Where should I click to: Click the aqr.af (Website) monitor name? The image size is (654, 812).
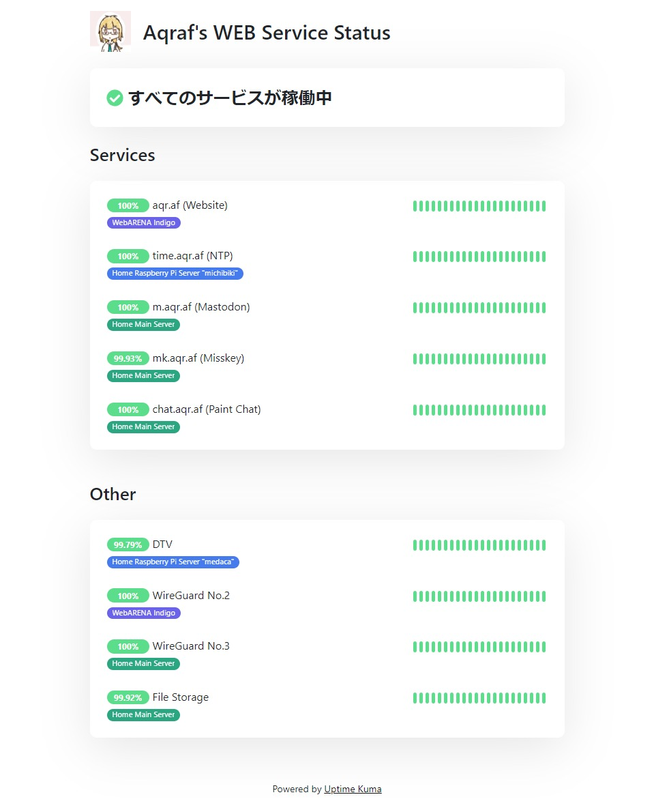pos(190,205)
